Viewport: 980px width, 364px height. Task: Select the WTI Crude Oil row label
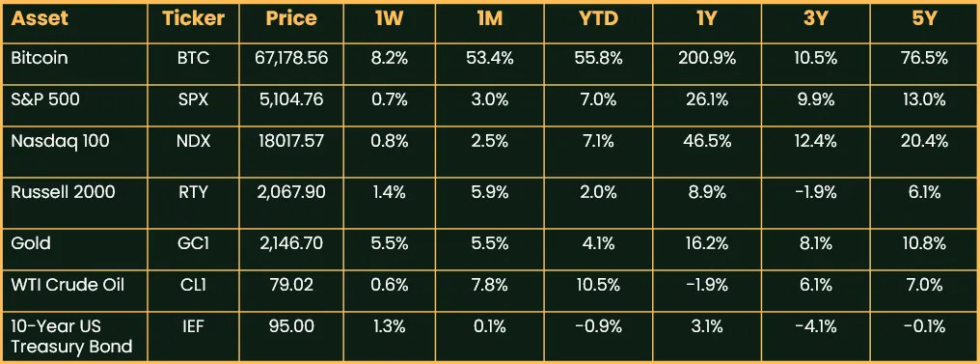68,285
